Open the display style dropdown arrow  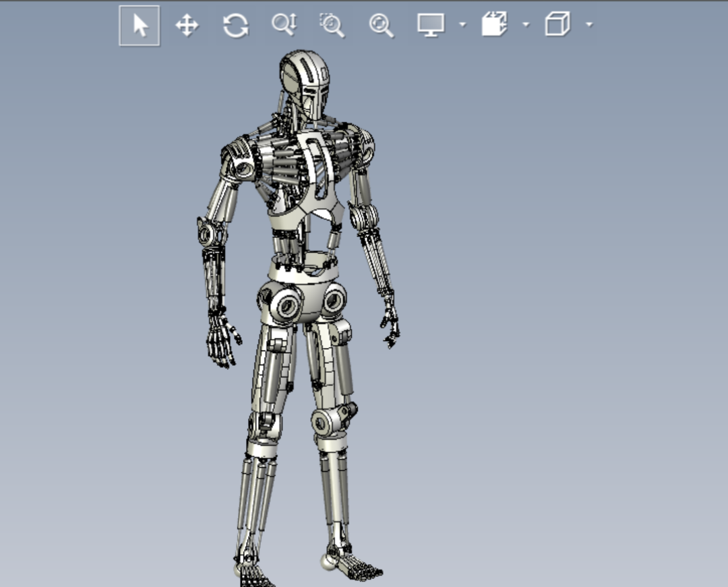pyautogui.click(x=462, y=24)
